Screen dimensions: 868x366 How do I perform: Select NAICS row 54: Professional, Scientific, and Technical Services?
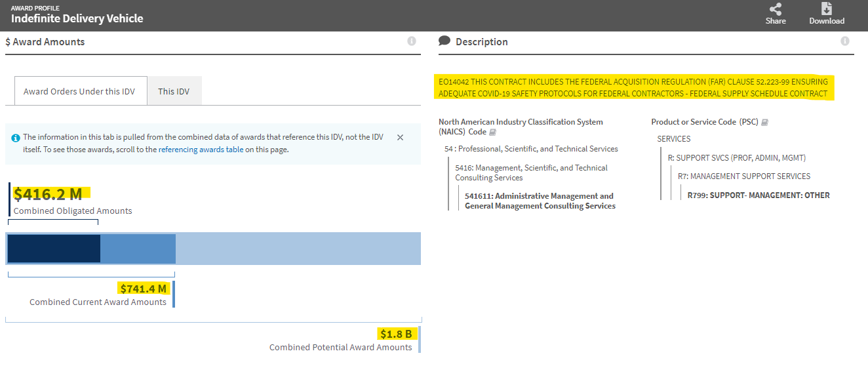point(531,149)
